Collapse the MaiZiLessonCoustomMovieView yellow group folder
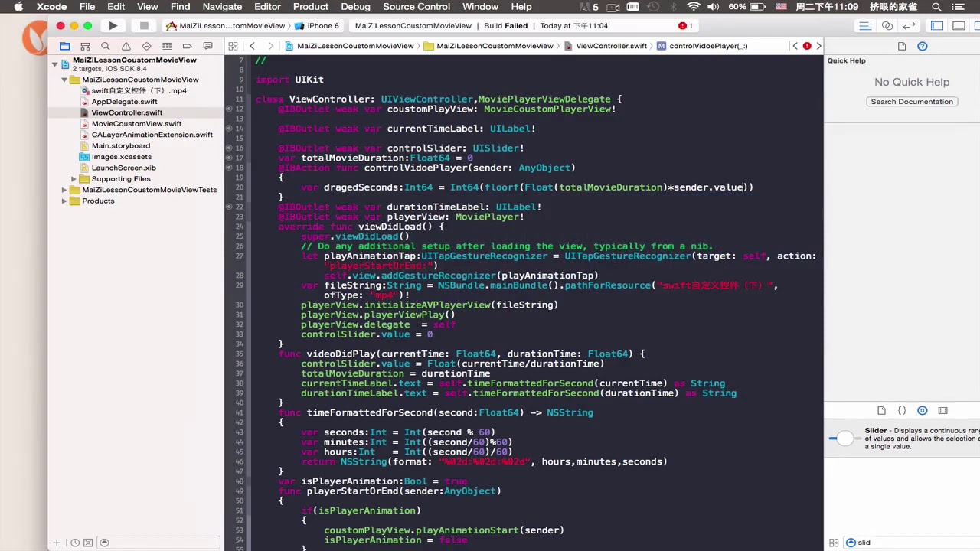Image resolution: width=980 pixels, height=551 pixels. pyautogui.click(x=64, y=80)
